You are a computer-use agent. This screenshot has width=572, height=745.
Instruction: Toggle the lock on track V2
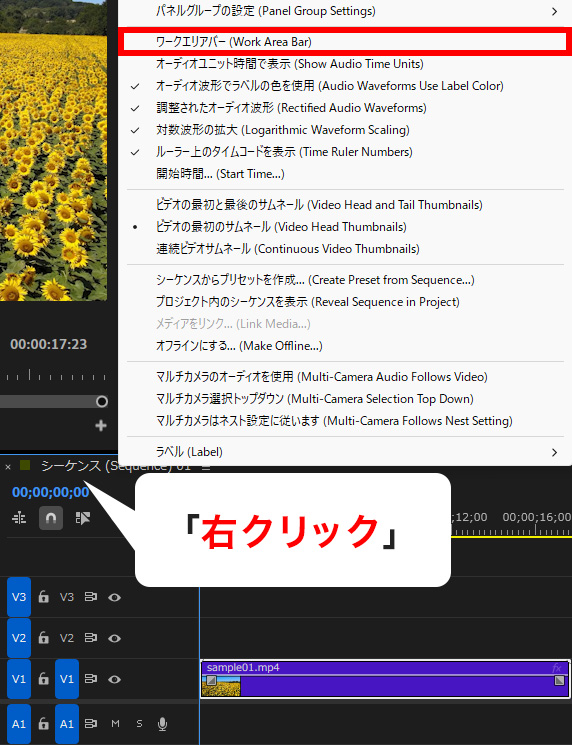pos(43,638)
